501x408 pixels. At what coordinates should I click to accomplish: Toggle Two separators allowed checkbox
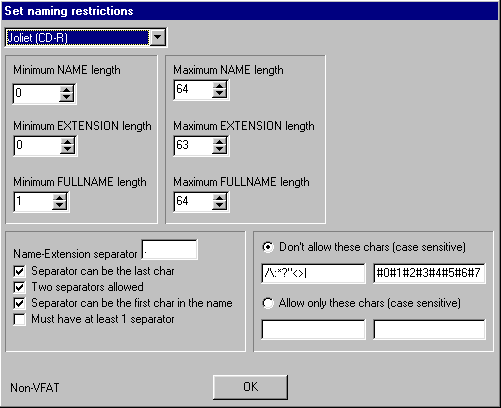pyautogui.click(x=19, y=287)
